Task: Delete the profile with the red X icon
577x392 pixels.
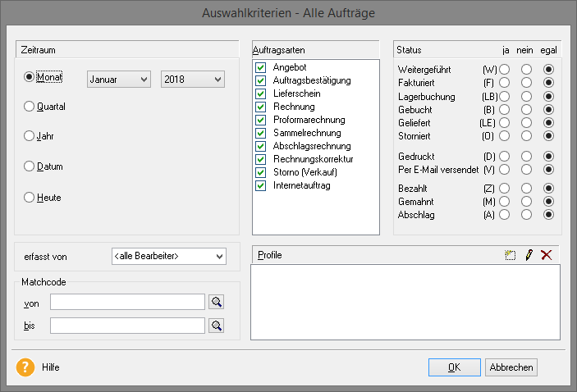Action: coord(547,255)
